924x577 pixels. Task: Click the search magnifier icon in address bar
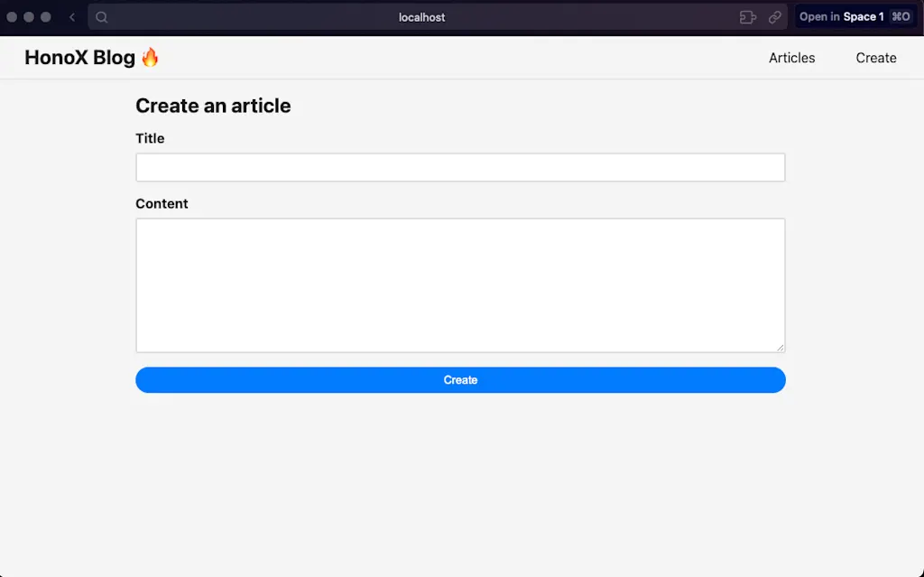(101, 17)
